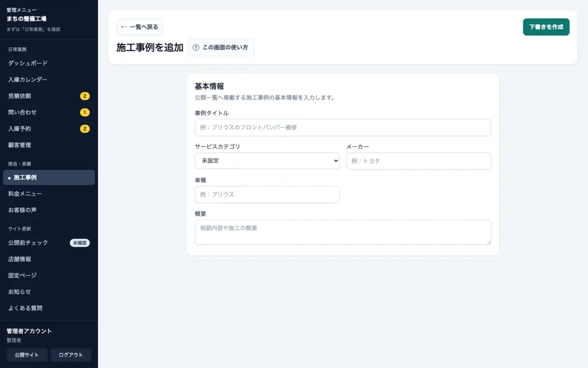Image resolution: width=588 pixels, height=368 pixels.
Task: Click the question mark help icon
Action: [196, 48]
